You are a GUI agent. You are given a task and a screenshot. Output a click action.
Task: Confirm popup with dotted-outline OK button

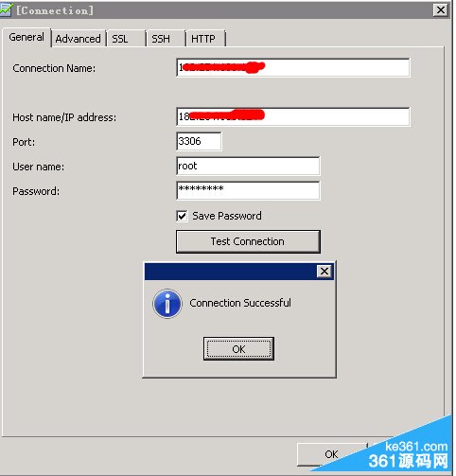pyautogui.click(x=238, y=349)
